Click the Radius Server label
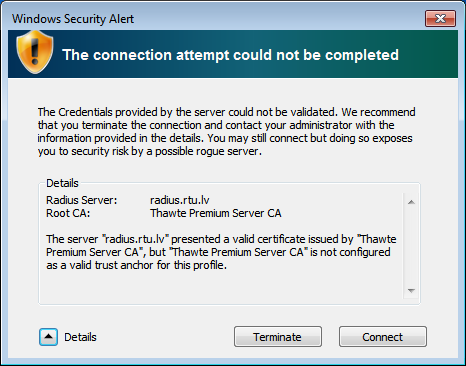Viewport: 466px width, 366px height. pyautogui.click(x=82, y=200)
